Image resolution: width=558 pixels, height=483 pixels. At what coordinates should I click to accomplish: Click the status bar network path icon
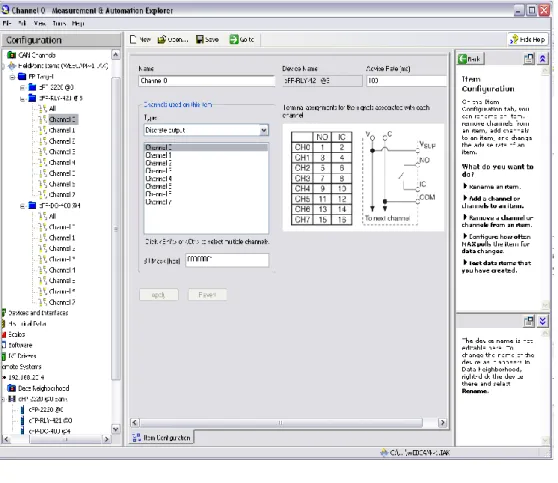pyautogui.click(x=384, y=452)
